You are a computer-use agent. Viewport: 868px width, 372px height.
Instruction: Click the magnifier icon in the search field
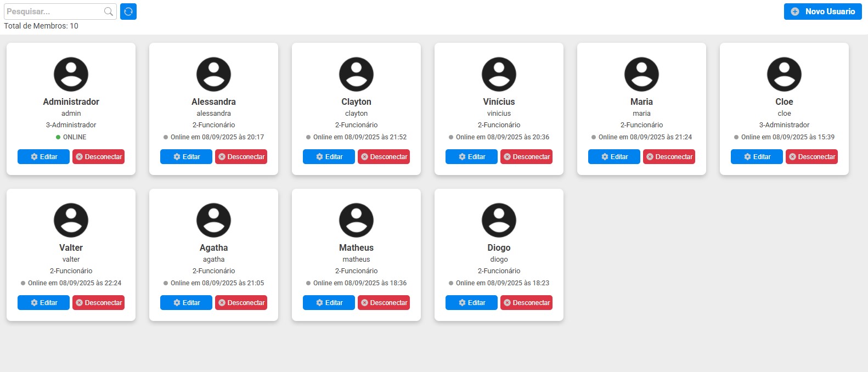tap(109, 12)
